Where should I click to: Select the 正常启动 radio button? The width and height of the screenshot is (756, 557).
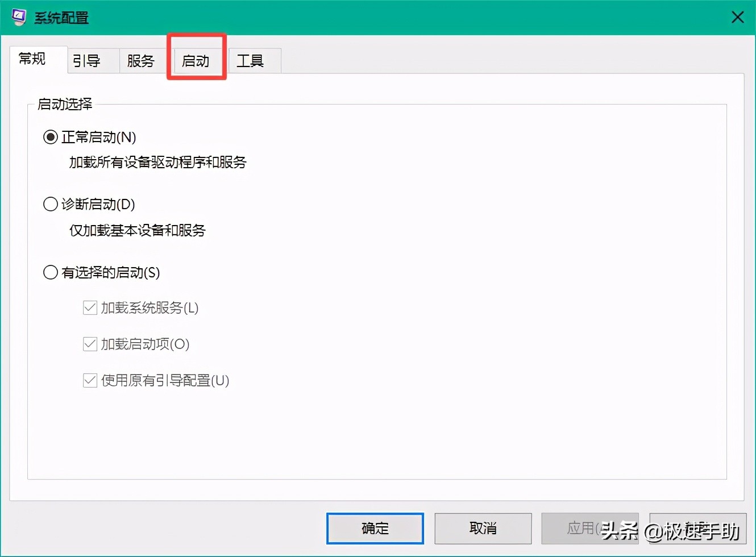point(50,136)
